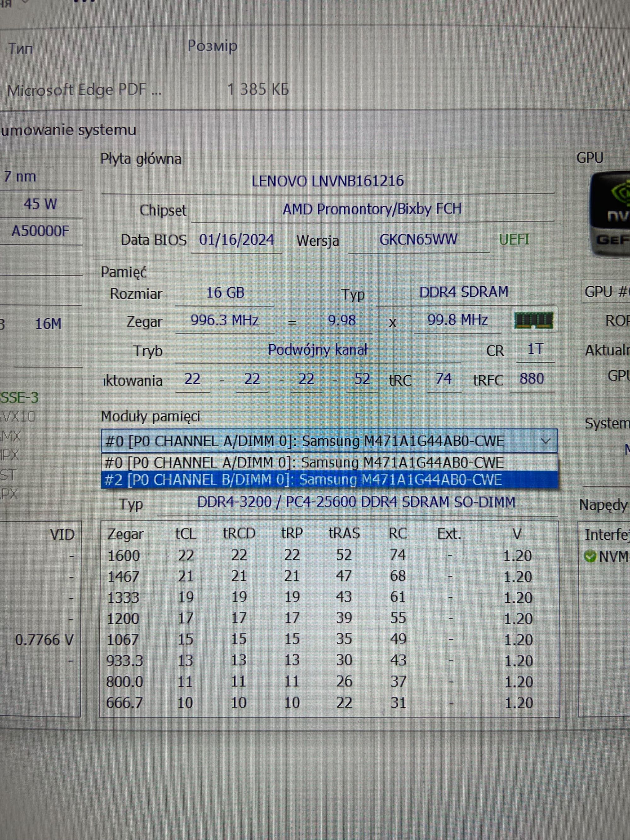Click the A50000F microcode value
The height and width of the screenshot is (840, 630).
point(40,231)
